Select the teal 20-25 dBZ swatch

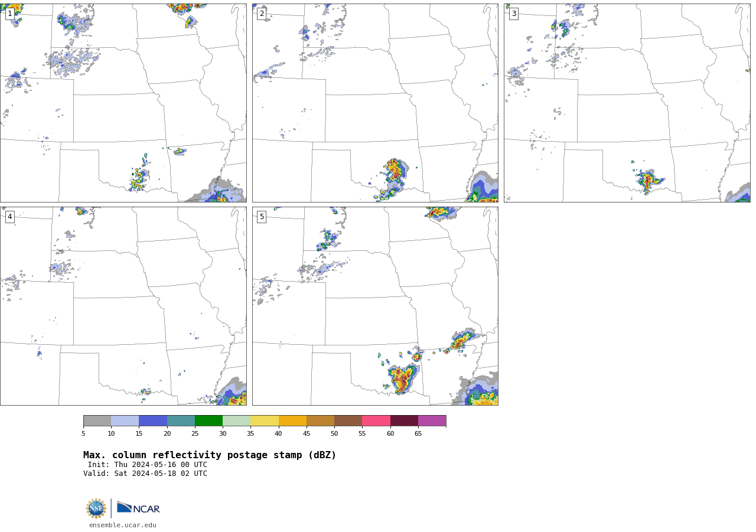[x=181, y=421]
